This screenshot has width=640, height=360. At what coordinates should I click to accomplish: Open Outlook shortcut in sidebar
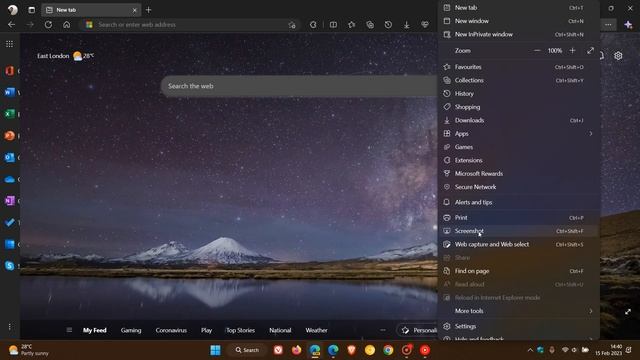click(x=9, y=157)
